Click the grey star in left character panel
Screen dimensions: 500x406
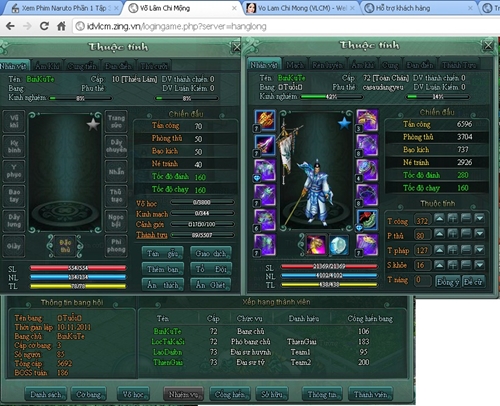(x=93, y=125)
